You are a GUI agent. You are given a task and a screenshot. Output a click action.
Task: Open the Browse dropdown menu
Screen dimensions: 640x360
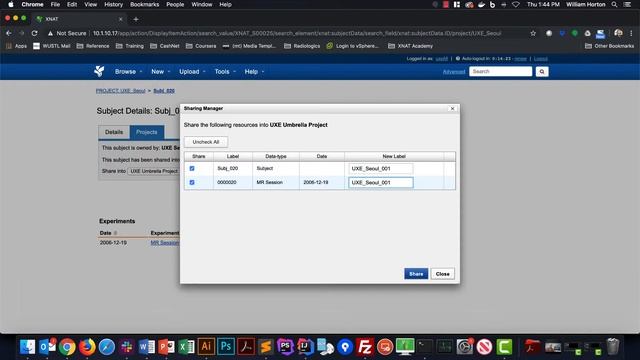coord(128,71)
